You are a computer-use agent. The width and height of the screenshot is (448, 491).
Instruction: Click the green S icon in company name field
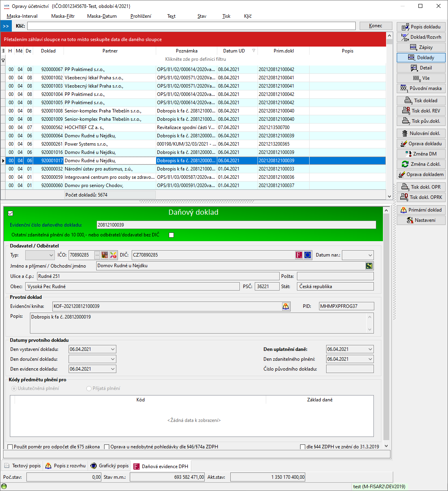pos(369,266)
